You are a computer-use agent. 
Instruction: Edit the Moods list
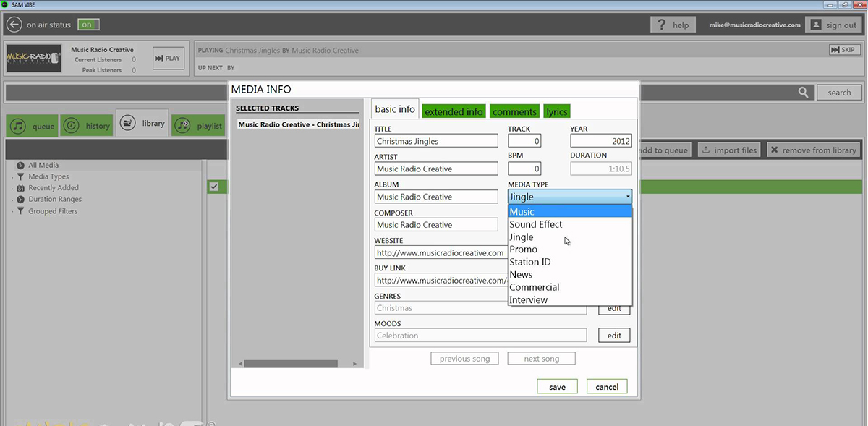(614, 336)
